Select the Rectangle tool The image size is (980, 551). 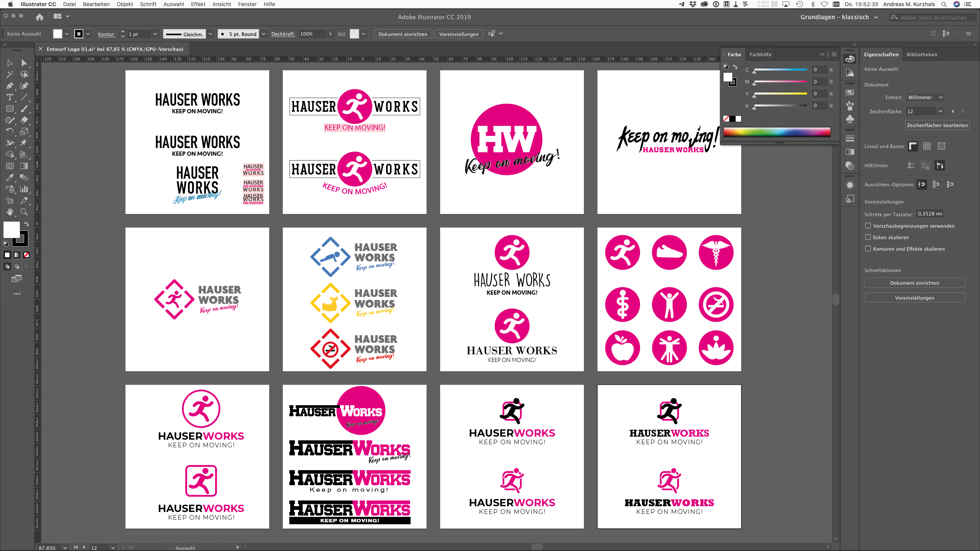[10, 109]
